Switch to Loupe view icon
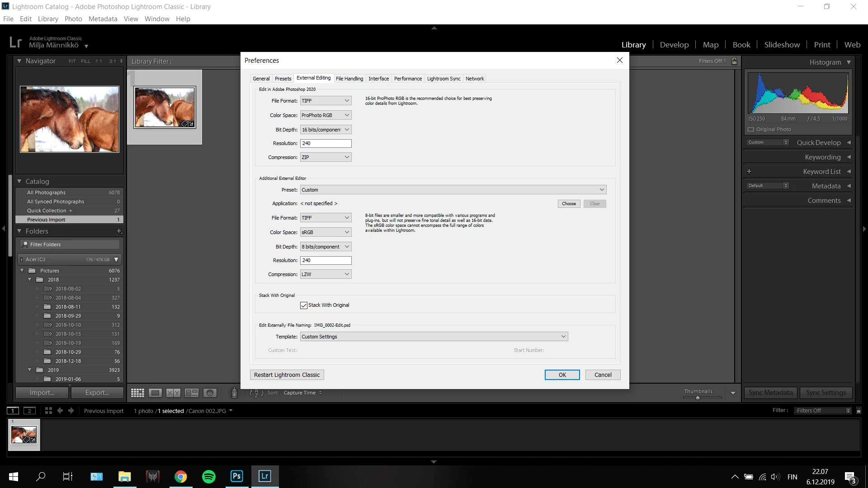 coord(155,393)
